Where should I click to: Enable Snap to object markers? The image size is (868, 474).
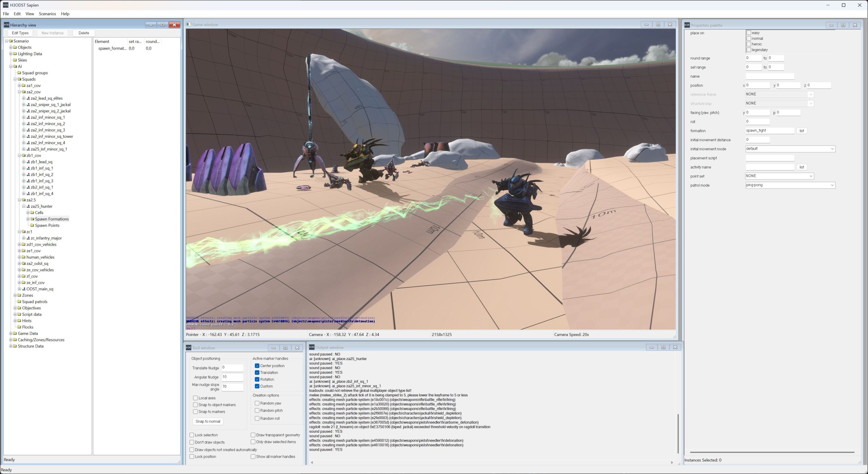pyautogui.click(x=195, y=405)
